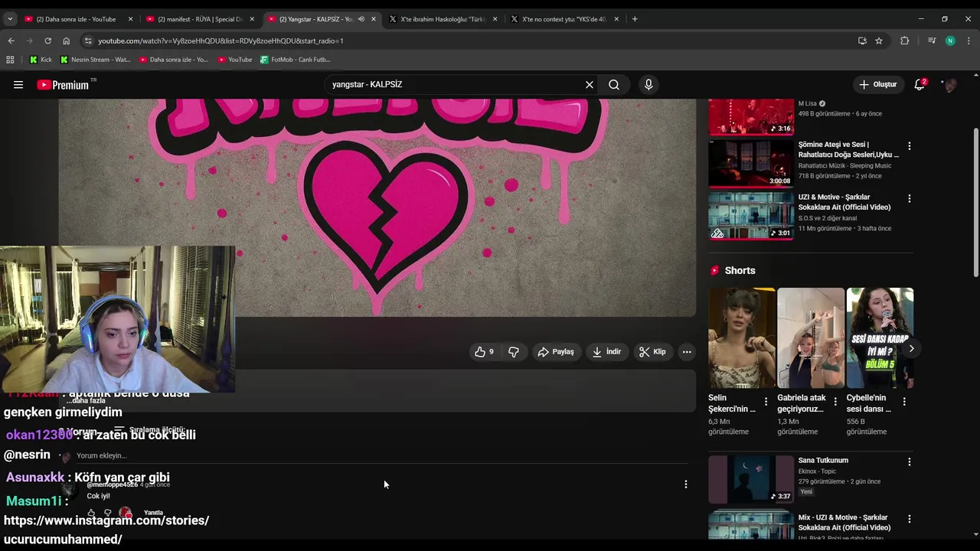This screenshot has height=551, width=980.
Task: Like the video with thumbs up
Action: click(484, 352)
